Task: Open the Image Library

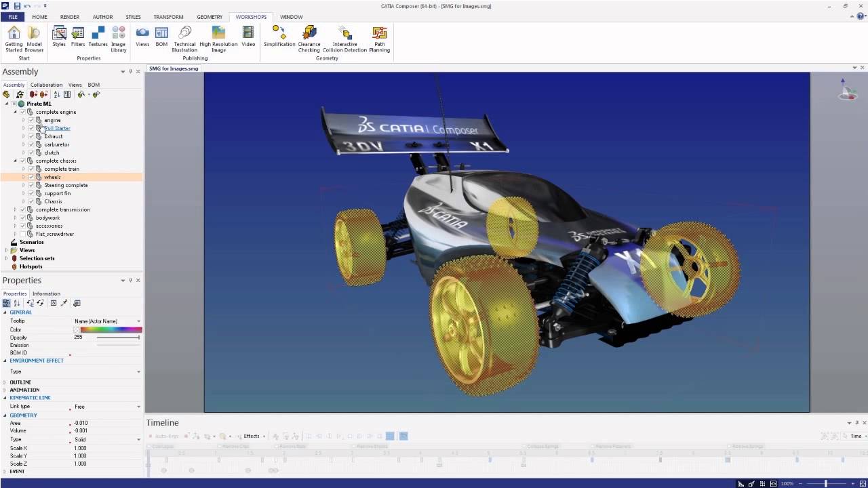Action: click(x=119, y=39)
